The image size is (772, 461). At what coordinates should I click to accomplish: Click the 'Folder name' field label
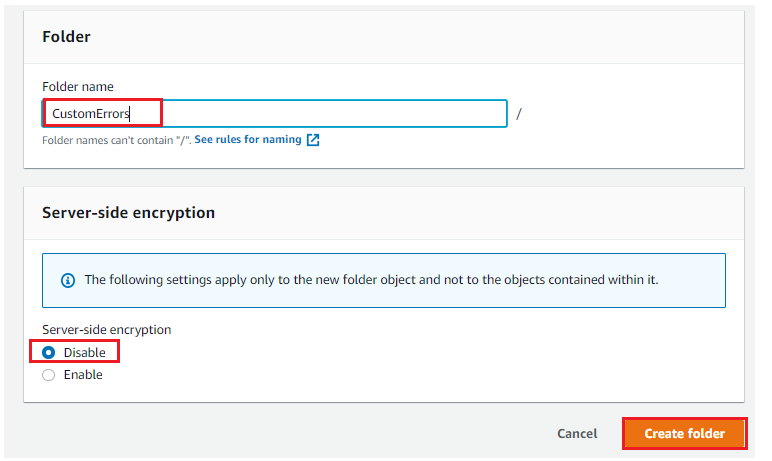(78, 87)
